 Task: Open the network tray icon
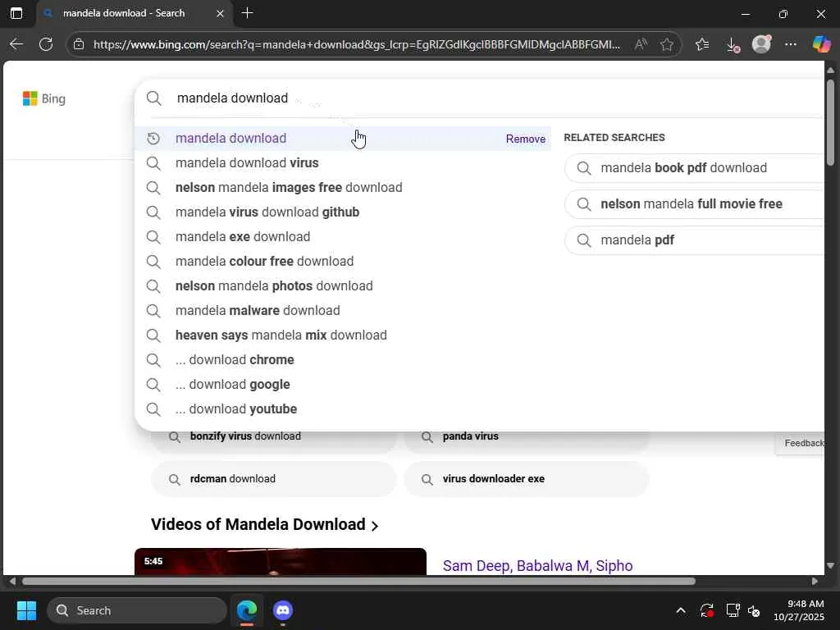click(x=733, y=610)
